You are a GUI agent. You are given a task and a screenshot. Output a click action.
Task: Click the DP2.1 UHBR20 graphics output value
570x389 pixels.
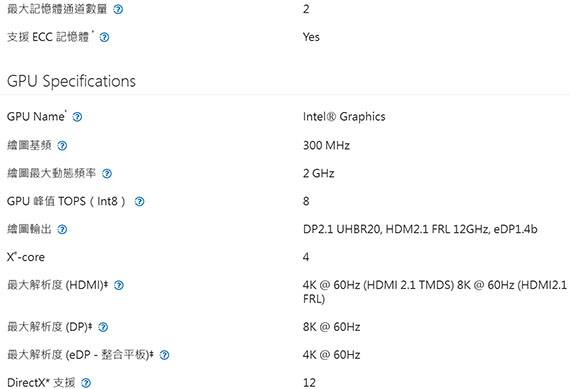(x=420, y=229)
